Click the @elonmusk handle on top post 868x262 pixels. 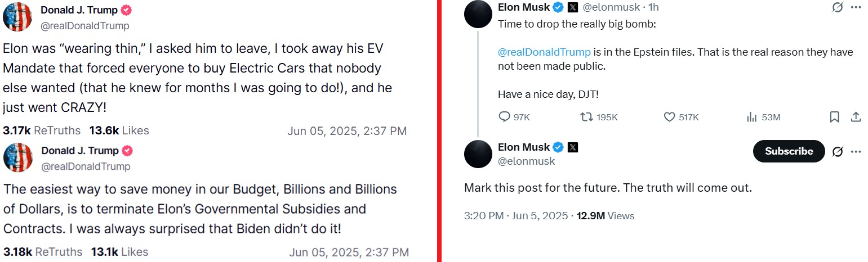pyautogui.click(x=611, y=7)
